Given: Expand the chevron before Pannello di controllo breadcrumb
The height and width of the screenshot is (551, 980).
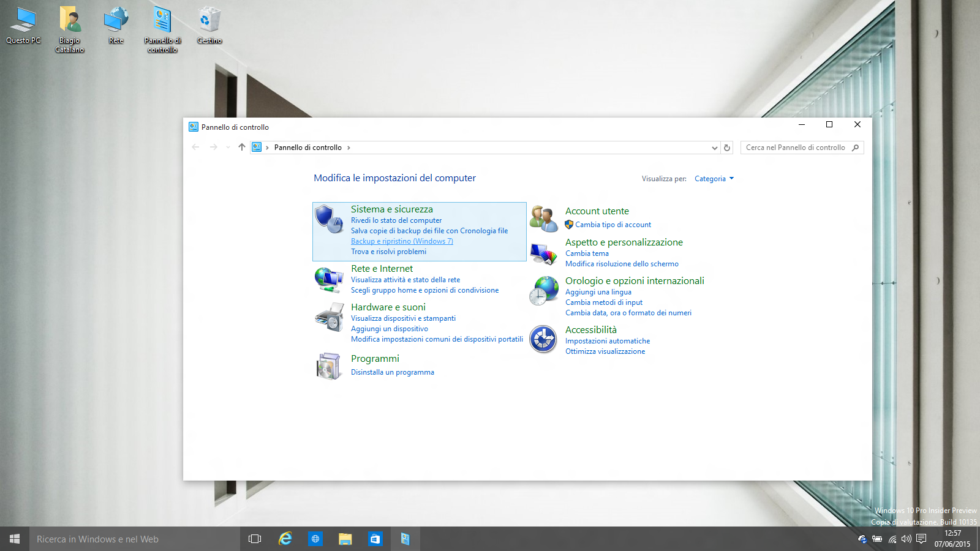Looking at the screenshot, I should 267,148.
